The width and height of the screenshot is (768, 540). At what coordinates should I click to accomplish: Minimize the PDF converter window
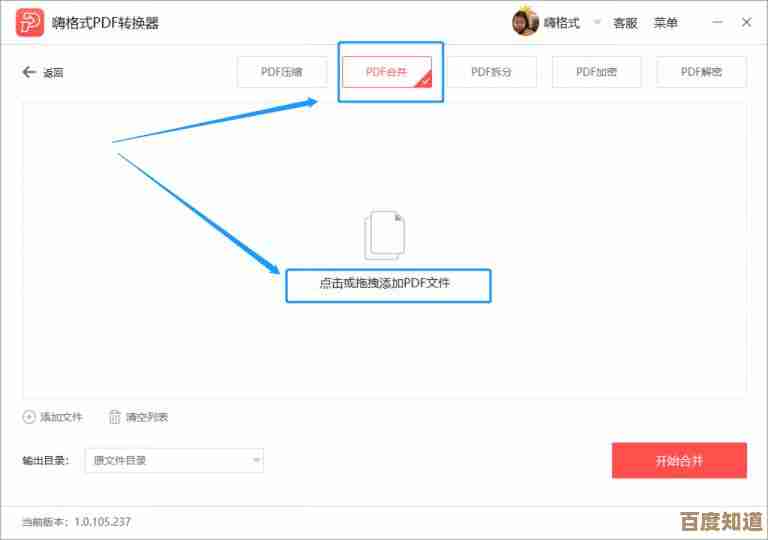[x=715, y=22]
